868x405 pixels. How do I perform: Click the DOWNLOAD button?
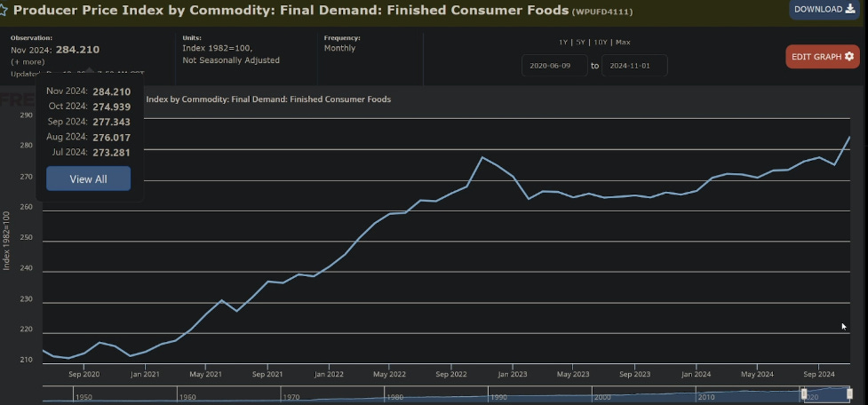(x=824, y=10)
